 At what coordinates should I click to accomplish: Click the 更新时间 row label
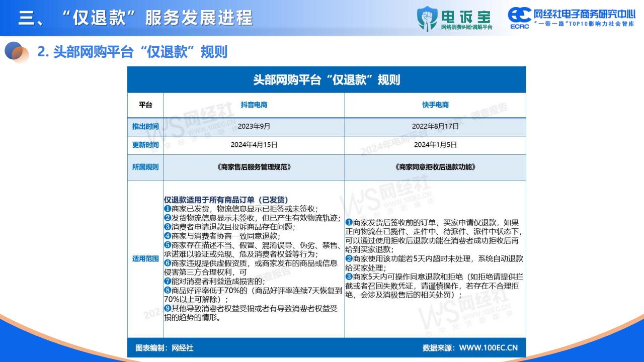pyautogui.click(x=145, y=145)
